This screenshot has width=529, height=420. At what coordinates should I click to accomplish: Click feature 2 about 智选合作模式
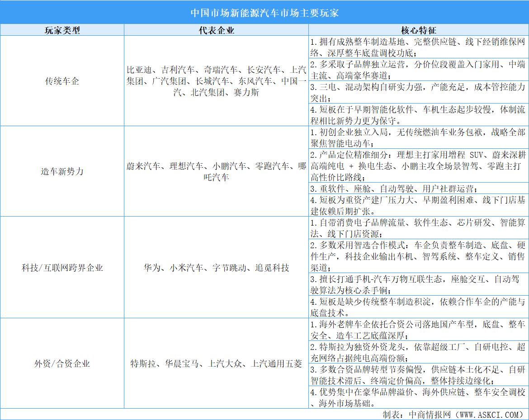(x=418, y=256)
